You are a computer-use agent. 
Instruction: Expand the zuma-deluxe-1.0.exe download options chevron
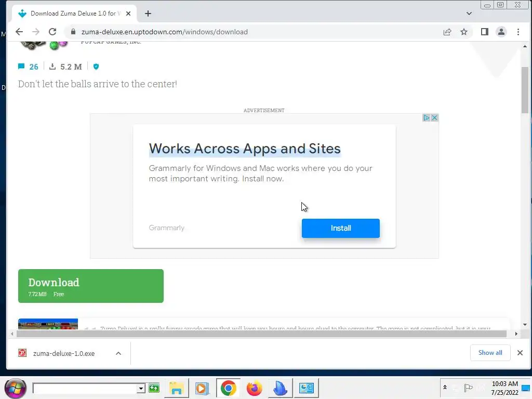coord(118,353)
